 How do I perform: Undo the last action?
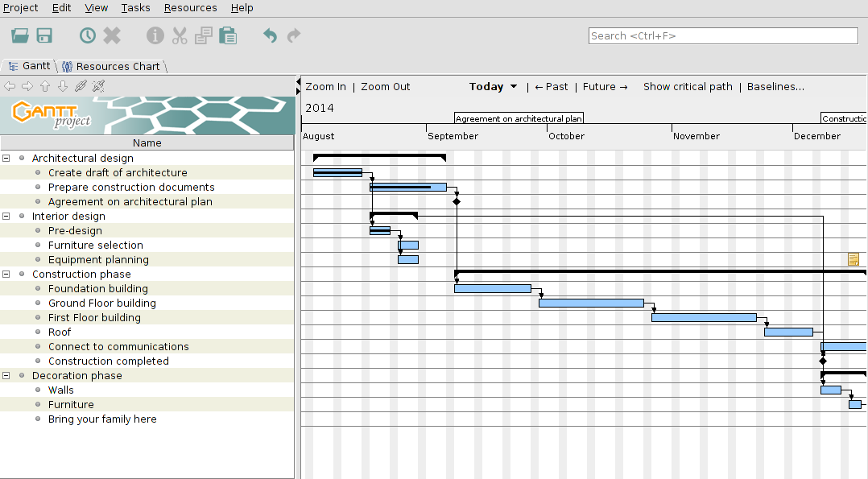click(271, 36)
